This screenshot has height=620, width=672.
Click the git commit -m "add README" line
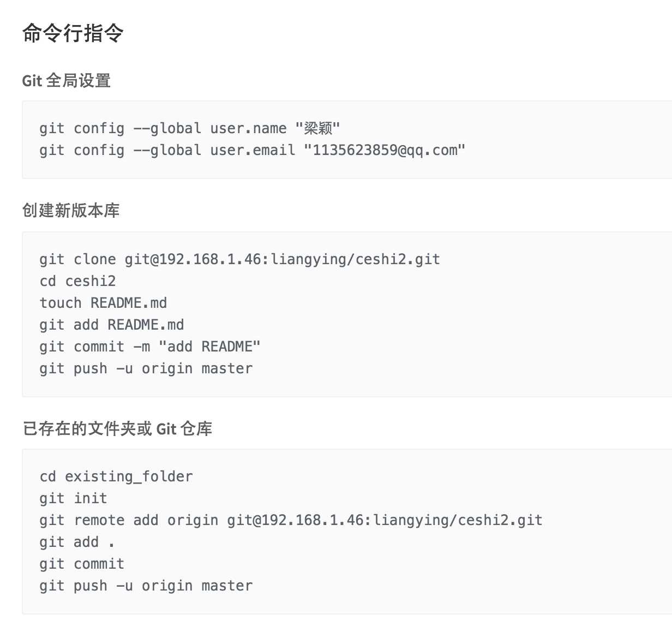[x=150, y=347]
